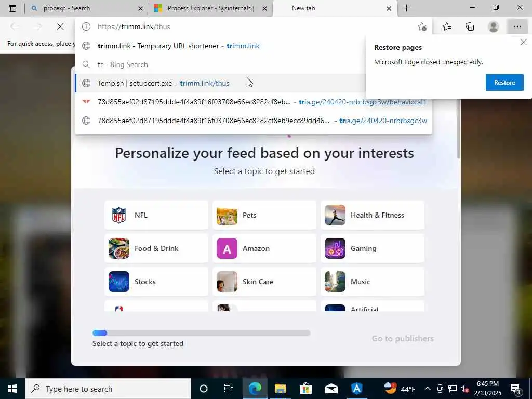The image size is (532, 399).
Task: Select the tria.ge behavioral1 suggestion
Action: (x=254, y=102)
